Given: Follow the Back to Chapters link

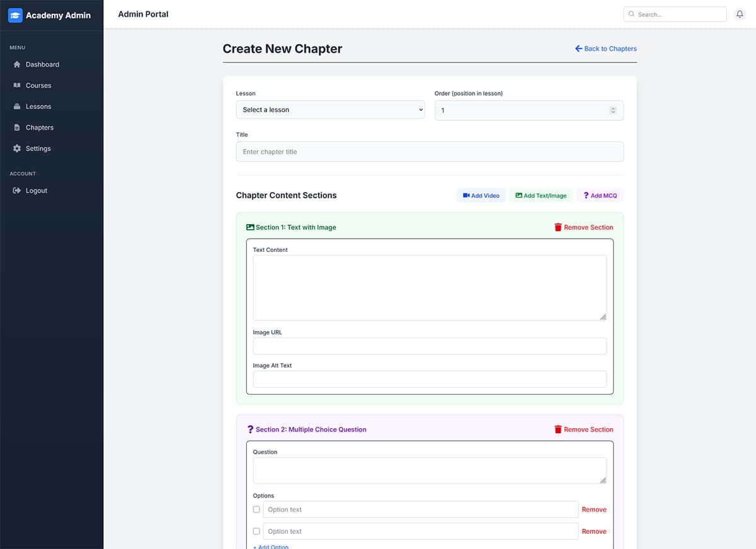Looking at the screenshot, I should [x=605, y=48].
